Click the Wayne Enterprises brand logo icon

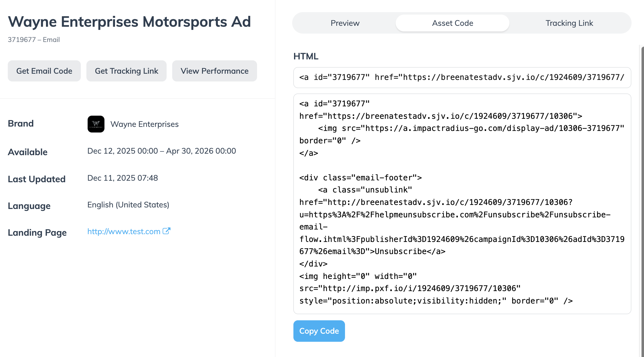pyautogui.click(x=96, y=124)
